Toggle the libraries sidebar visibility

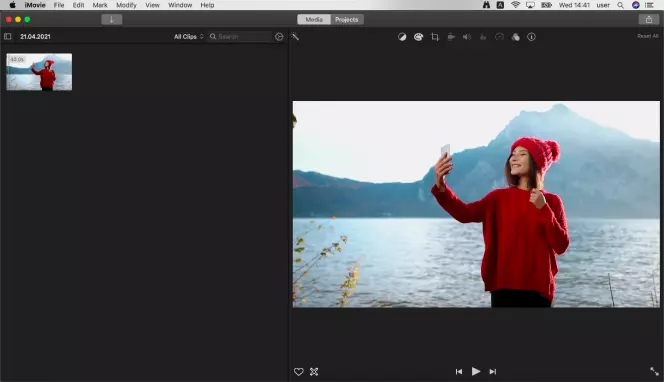8,36
